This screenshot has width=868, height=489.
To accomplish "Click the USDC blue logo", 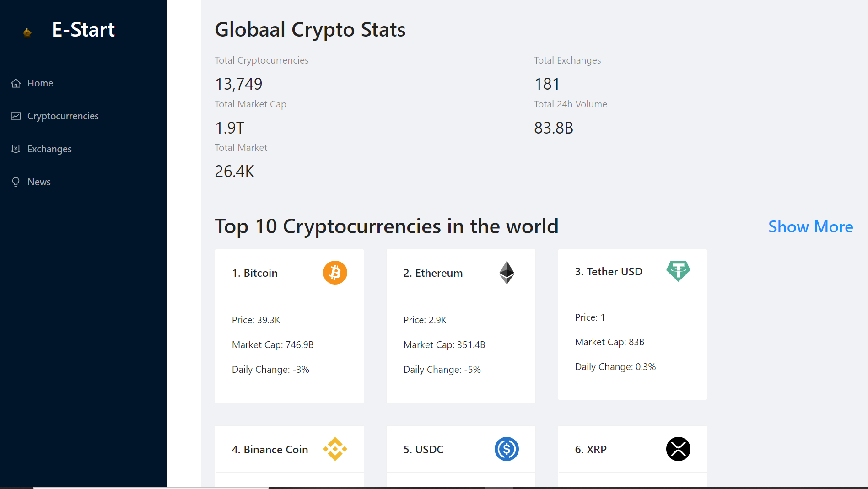I will point(507,449).
